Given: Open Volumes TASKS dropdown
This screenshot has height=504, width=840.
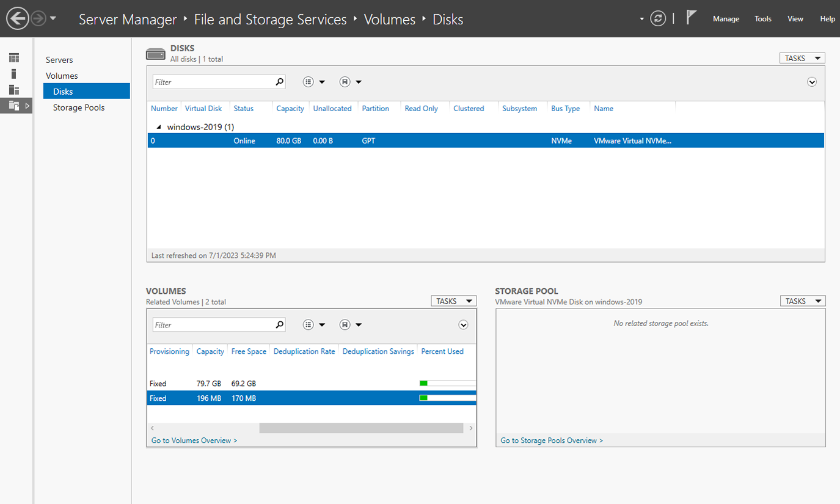Looking at the screenshot, I should (453, 301).
